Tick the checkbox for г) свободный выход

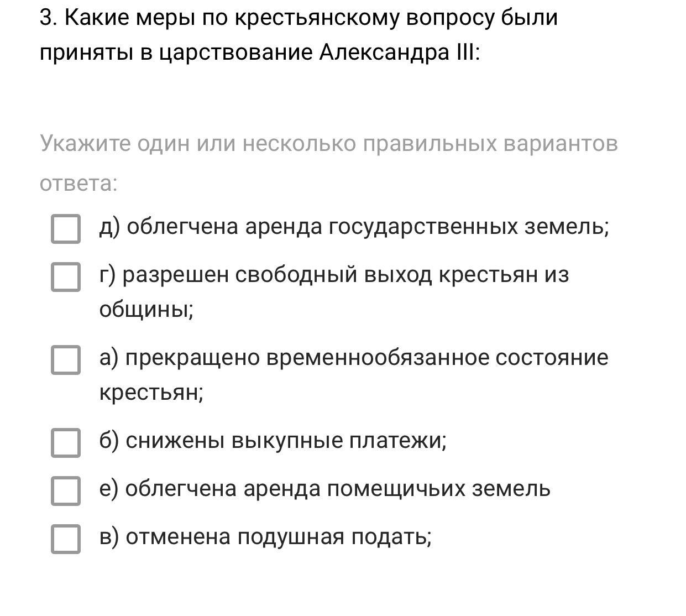(66, 276)
